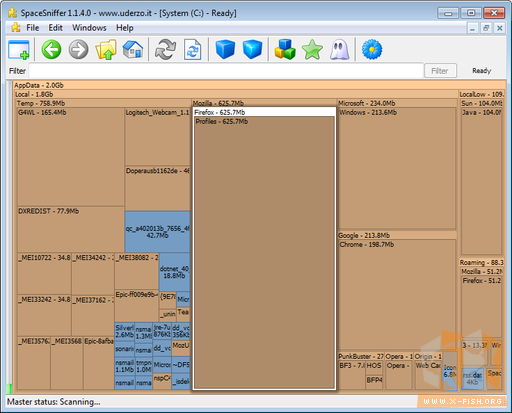Click the green star icon

312,50
